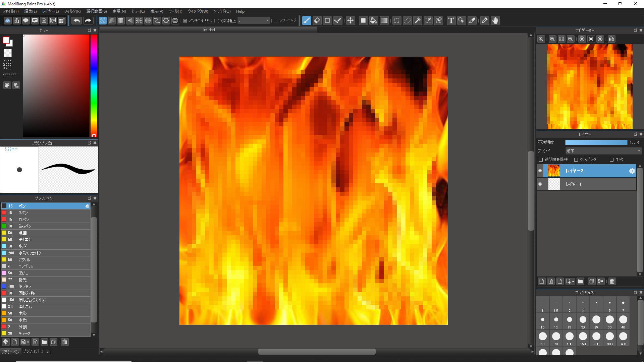The width and height of the screenshot is (644, 362).
Task: Open the 手ぶれ補正 correction dropdown
Action: 267,20
